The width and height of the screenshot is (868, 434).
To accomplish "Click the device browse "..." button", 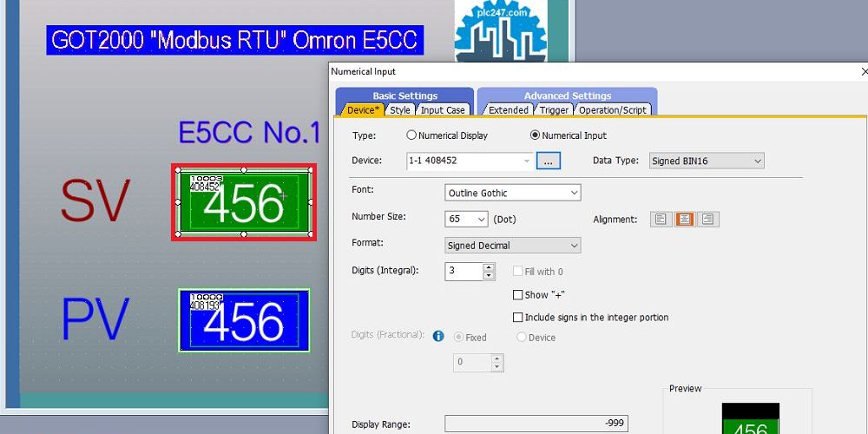I will [548, 161].
